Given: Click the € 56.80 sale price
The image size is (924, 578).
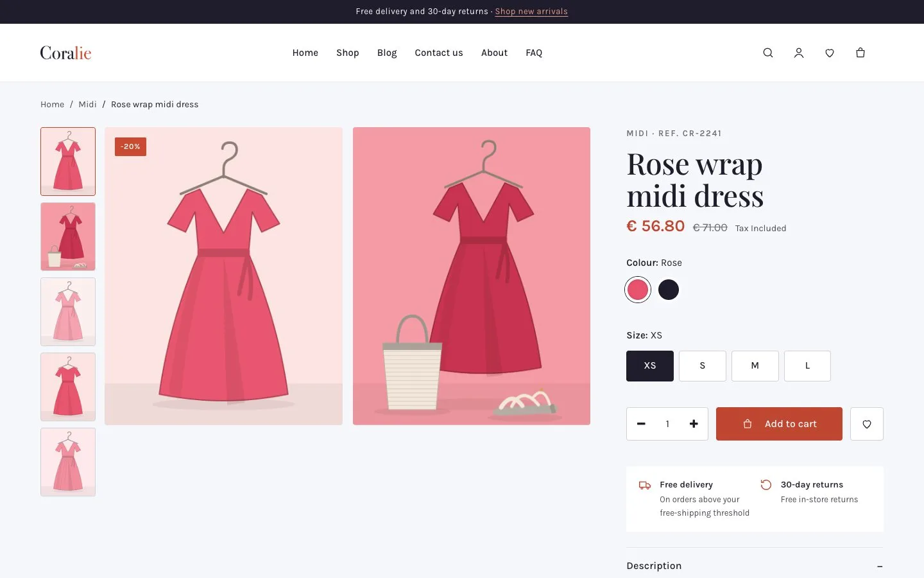Looking at the screenshot, I should tap(655, 226).
